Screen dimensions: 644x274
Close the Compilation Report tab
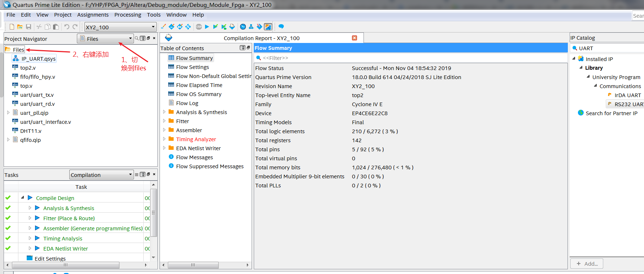coord(354,38)
